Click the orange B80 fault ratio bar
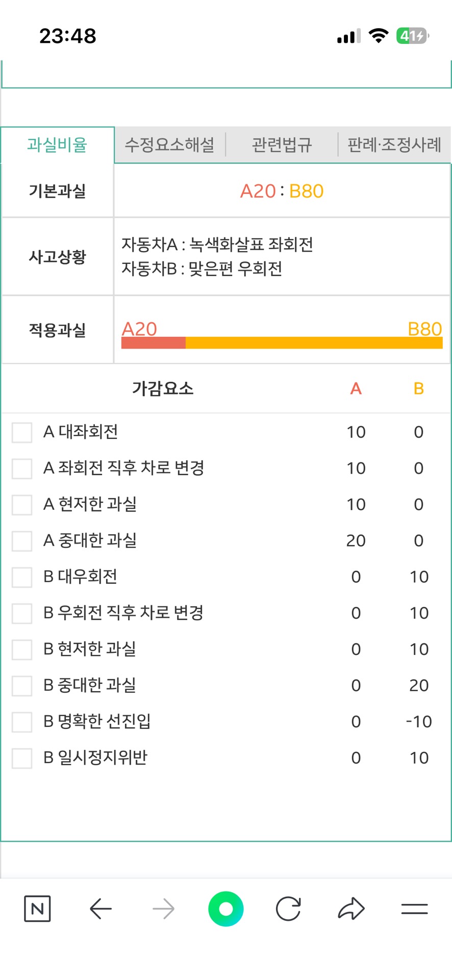Image resolution: width=452 pixels, height=980 pixels. point(314,342)
